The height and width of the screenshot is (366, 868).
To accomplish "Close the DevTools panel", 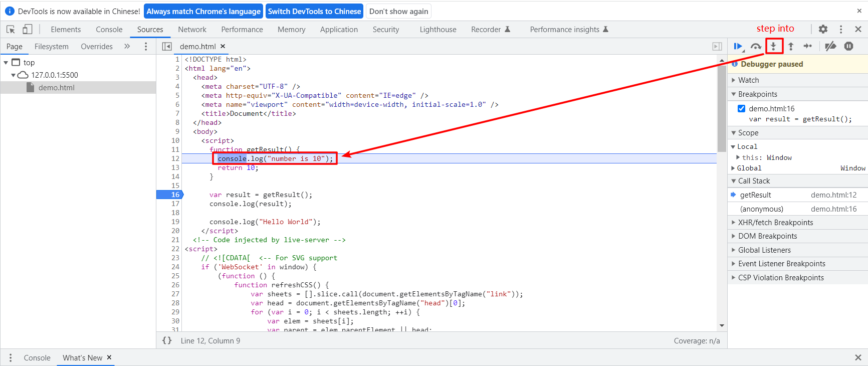I will pyautogui.click(x=858, y=29).
